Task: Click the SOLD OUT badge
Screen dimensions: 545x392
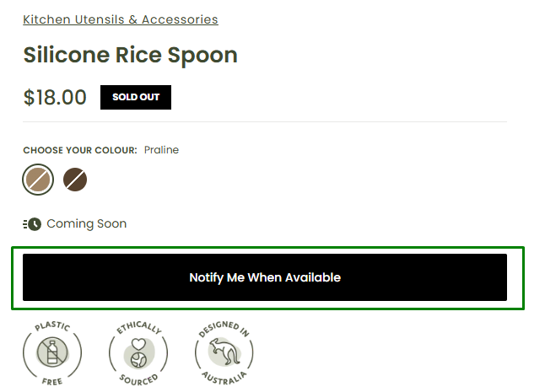Action: click(x=136, y=97)
